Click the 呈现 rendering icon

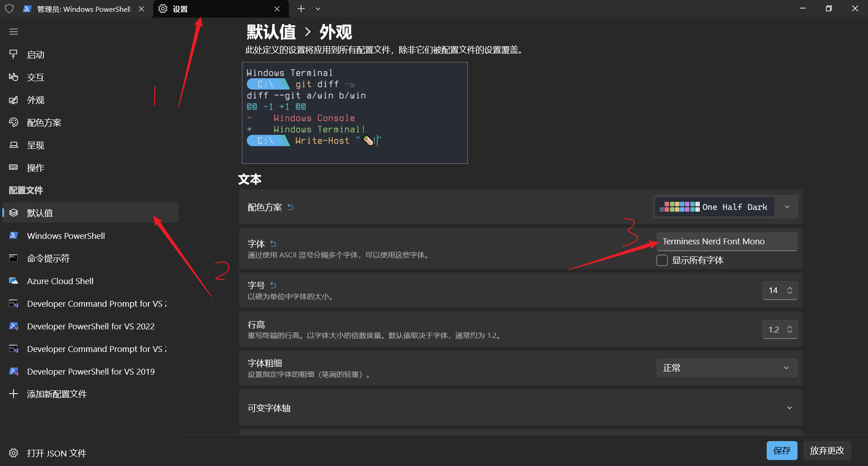tap(14, 145)
